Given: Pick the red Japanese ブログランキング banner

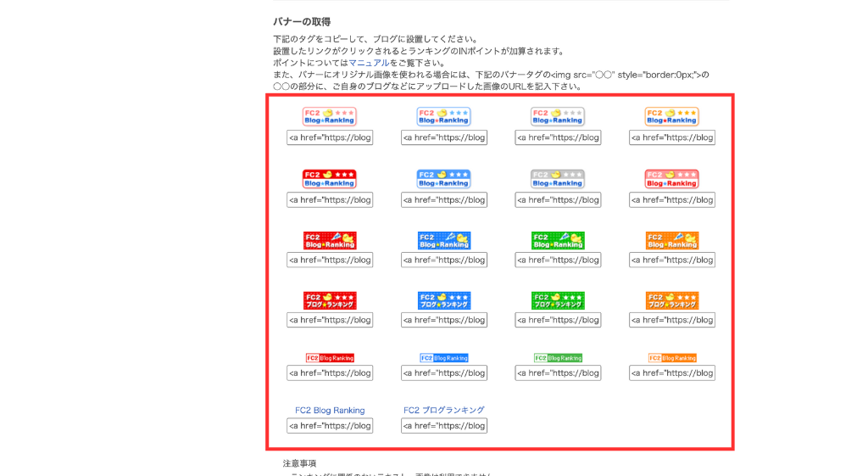Looking at the screenshot, I should (x=330, y=300).
